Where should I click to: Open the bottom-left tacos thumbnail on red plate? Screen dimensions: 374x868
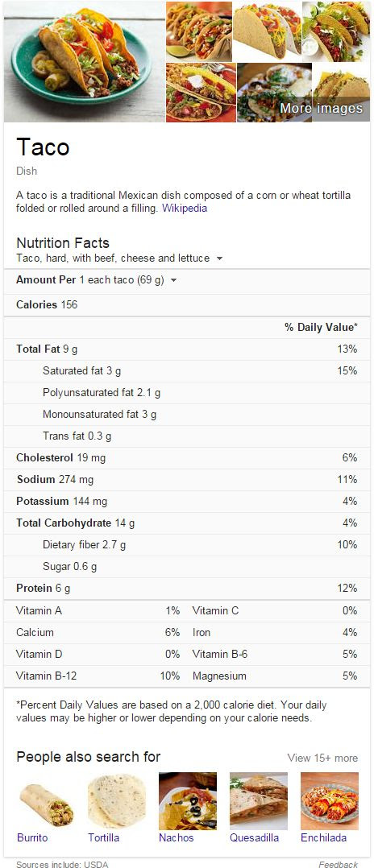pyautogui.click(x=201, y=93)
